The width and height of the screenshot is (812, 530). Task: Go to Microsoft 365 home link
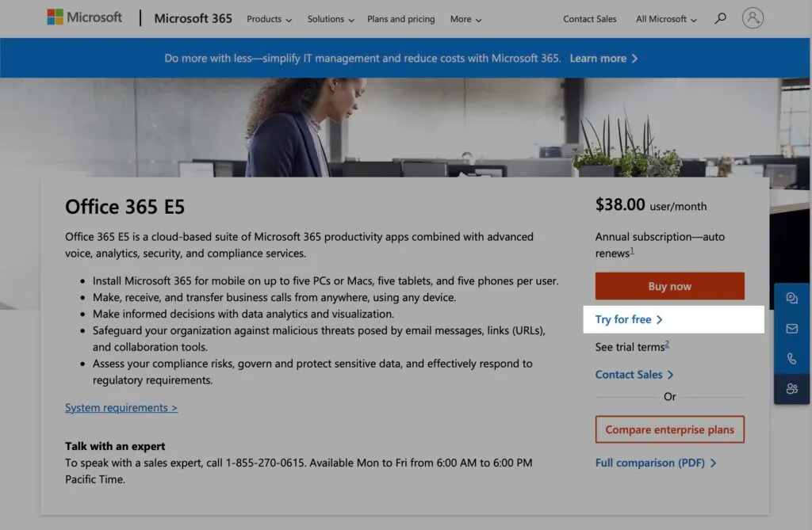point(193,19)
